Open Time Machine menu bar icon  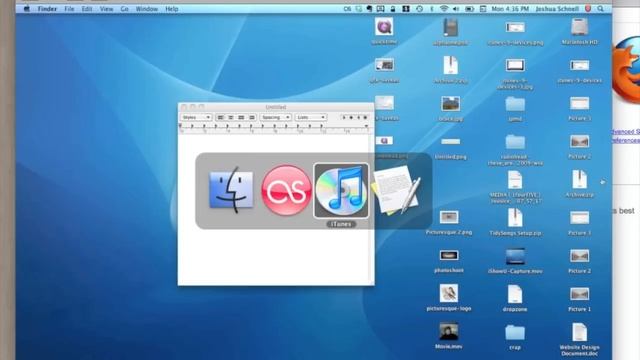(419, 9)
